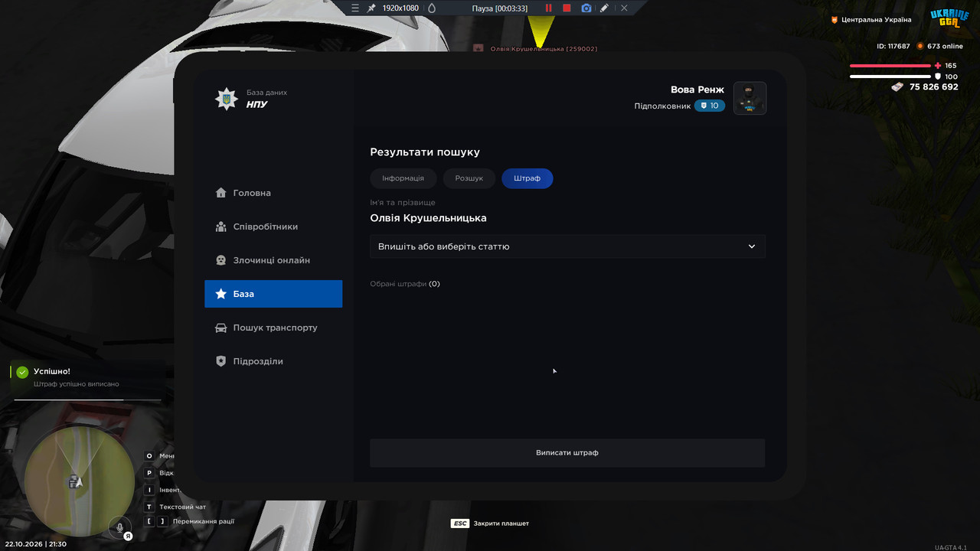
Task: Open the Головна home page
Action: click(273, 193)
